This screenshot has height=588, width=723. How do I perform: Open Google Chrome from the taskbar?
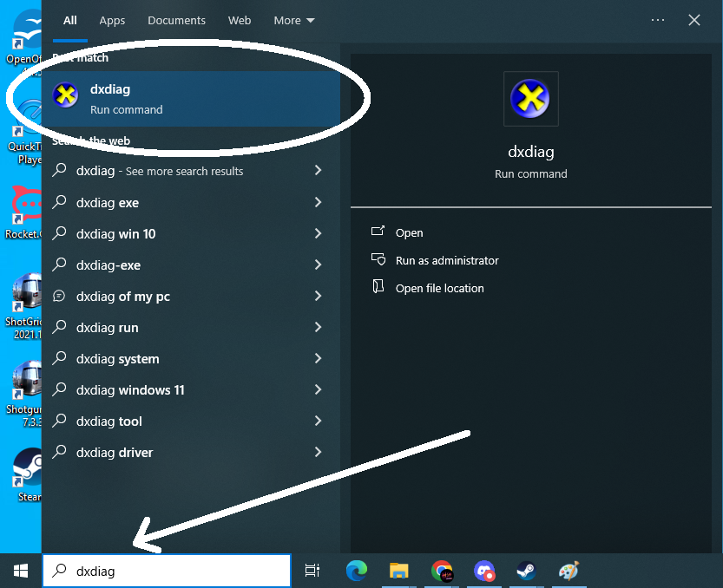click(442, 571)
